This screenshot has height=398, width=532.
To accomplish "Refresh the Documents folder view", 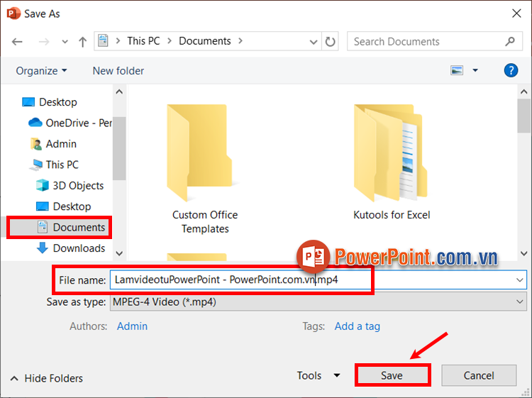I will coord(330,41).
